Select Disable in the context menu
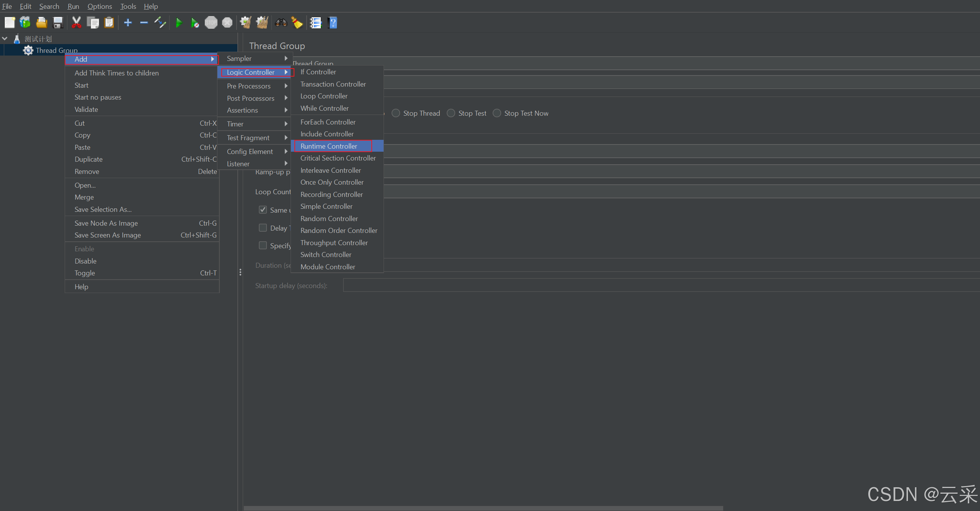The image size is (980, 511). (142, 261)
